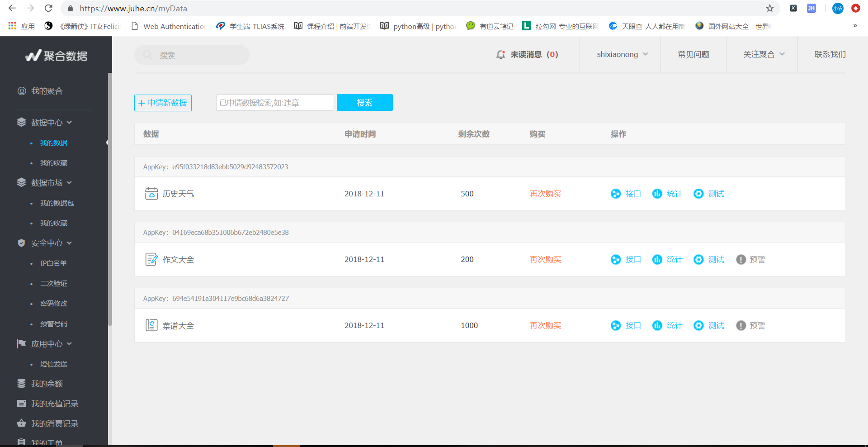This screenshot has height=447, width=868.
Task: Bookmark page with star icon
Action: tap(770, 8)
